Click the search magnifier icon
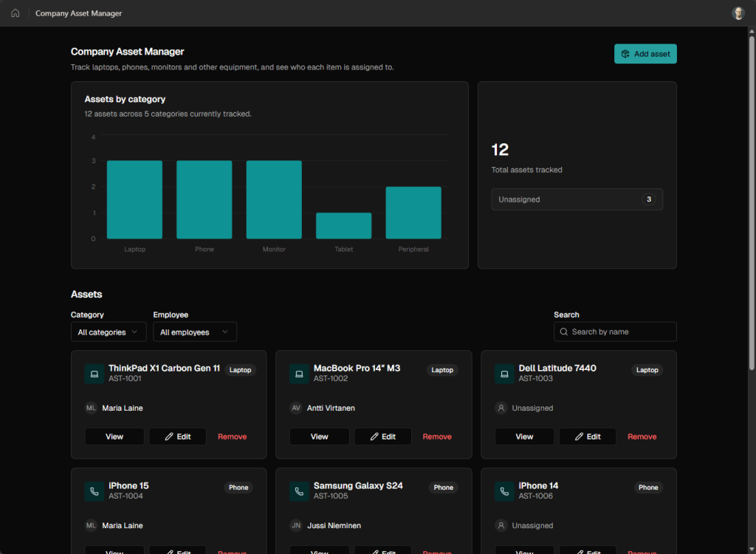This screenshot has height=554, width=756. tap(563, 332)
